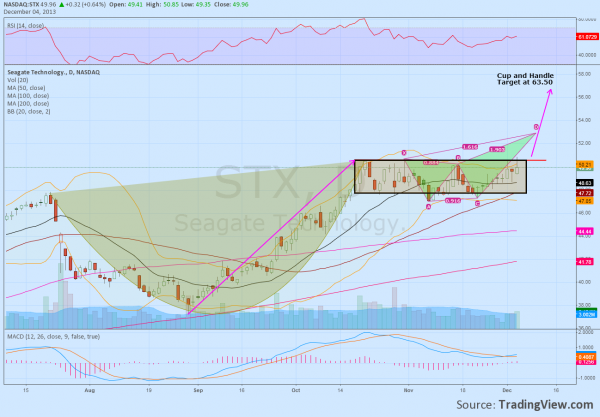Image resolution: width=600 pixels, height=417 pixels.
Task: Click the 1.618 Fibonacci ratio label
Action: pyautogui.click(x=470, y=147)
